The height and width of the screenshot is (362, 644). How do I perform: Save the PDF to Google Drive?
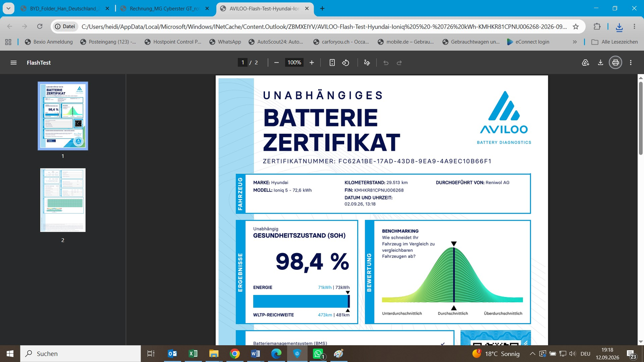click(585, 62)
